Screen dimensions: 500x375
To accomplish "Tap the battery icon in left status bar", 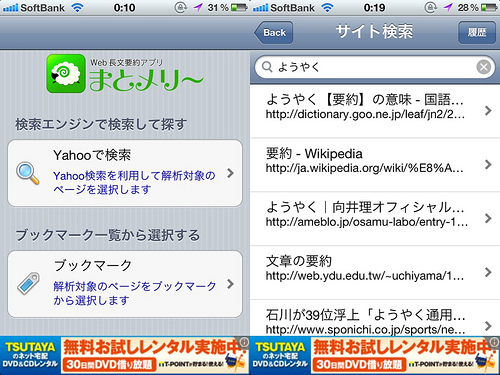I will point(239,7).
